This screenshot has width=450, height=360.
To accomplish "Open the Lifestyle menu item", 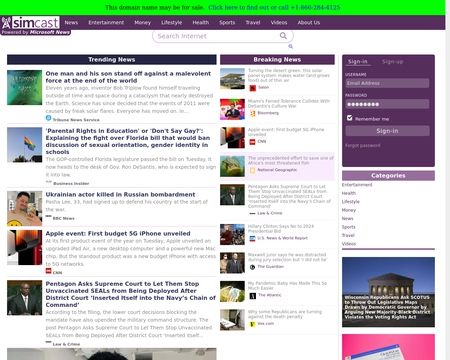I will (x=172, y=23).
